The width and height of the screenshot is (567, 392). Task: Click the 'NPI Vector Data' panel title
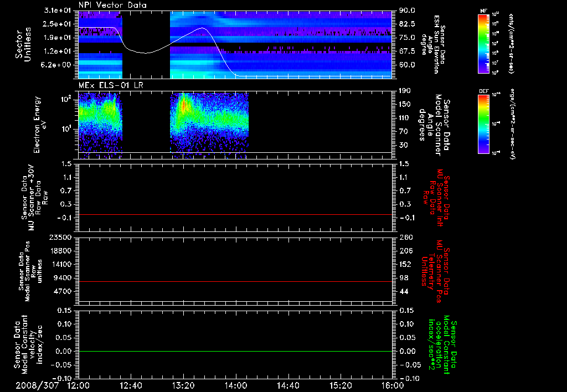(x=112, y=5)
